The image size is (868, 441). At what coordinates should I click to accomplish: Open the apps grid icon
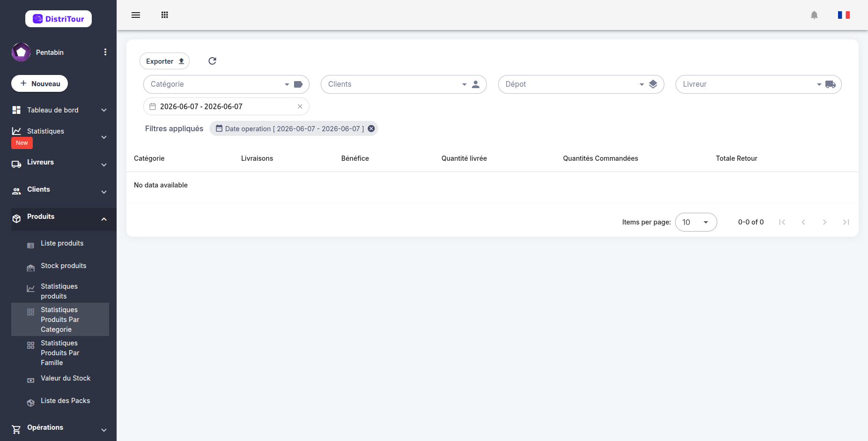[165, 15]
